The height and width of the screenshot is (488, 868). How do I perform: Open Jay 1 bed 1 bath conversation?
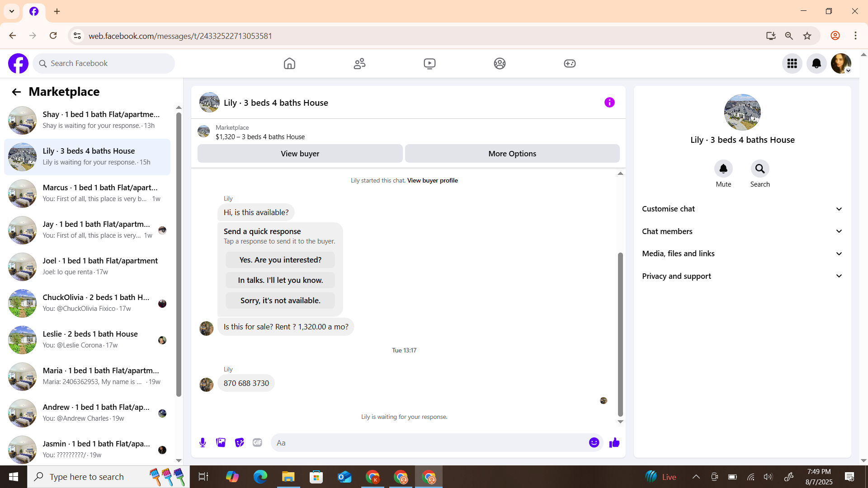(x=87, y=230)
